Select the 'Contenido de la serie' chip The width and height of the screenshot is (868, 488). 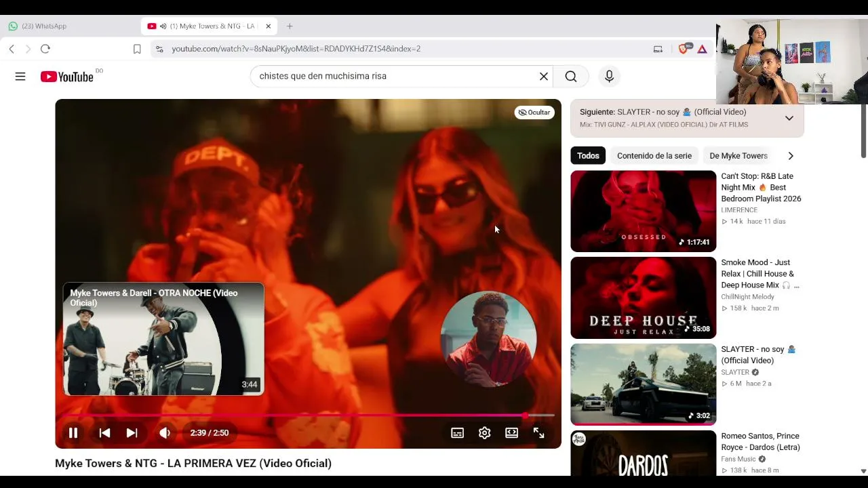tap(654, 156)
